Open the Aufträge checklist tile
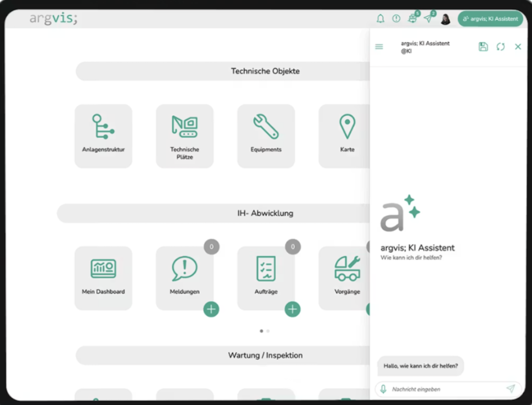Screen dimensions: 532x405 [266, 278]
